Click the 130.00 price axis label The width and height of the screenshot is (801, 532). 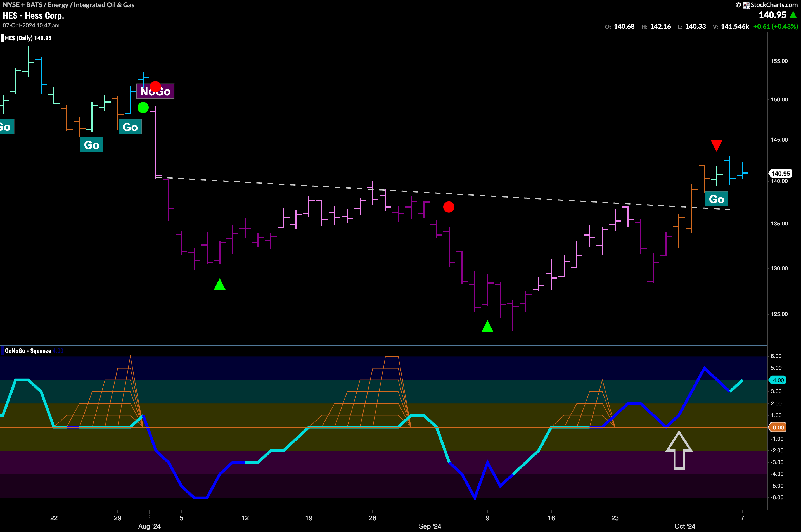(x=779, y=268)
